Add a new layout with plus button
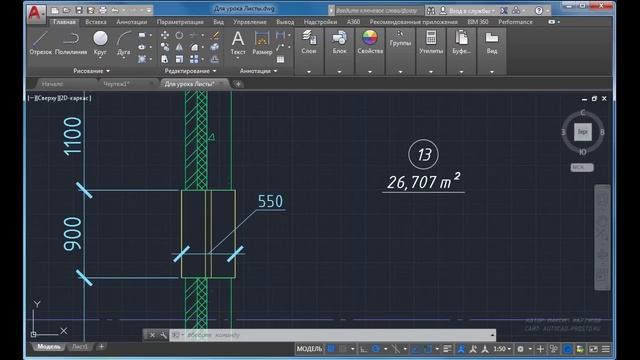Viewport: 640px width, 360px height. (x=101, y=347)
